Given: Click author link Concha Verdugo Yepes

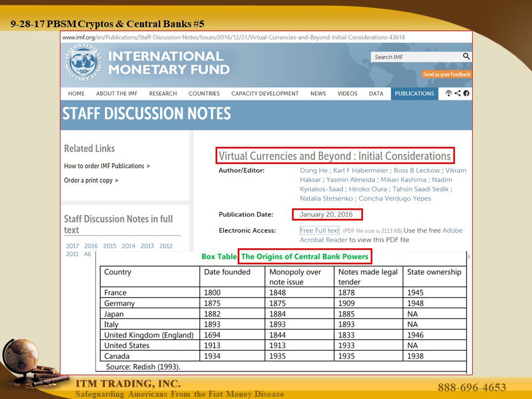Looking at the screenshot, I should [395, 198].
